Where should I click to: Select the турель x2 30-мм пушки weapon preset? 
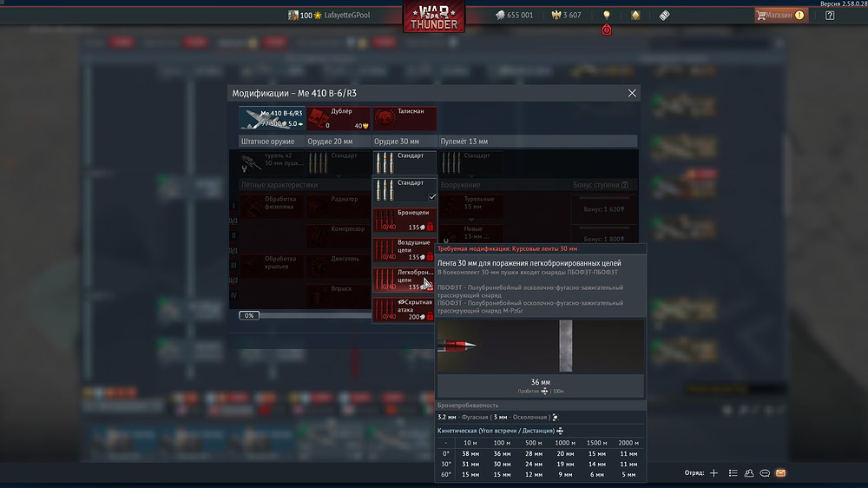(x=272, y=163)
